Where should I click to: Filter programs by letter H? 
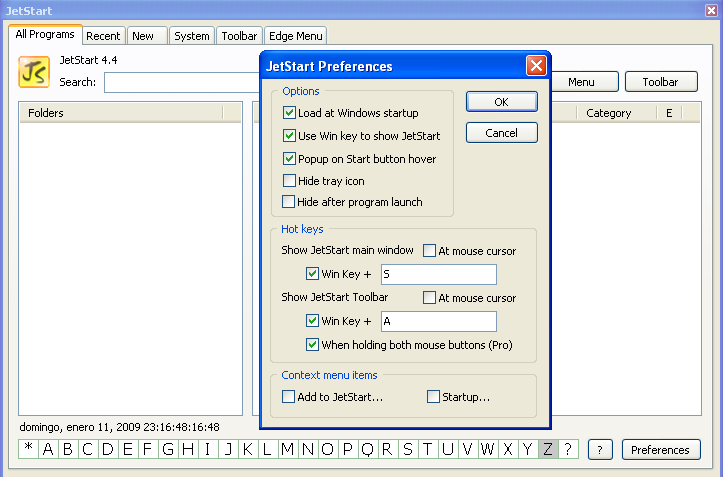(x=188, y=449)
